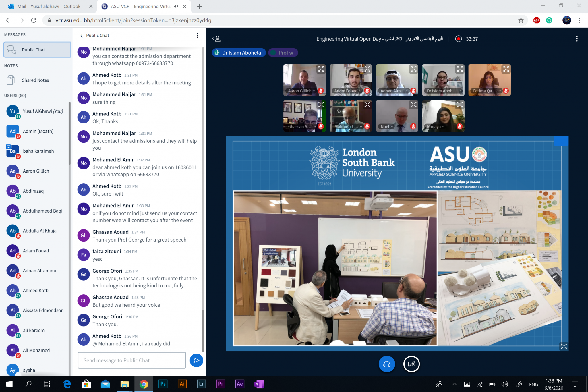The height and width of the screenshot is (392, 588).
Task: Expand Adam Fouad's webcam name dropdown
Action: (x=348, y=91)
